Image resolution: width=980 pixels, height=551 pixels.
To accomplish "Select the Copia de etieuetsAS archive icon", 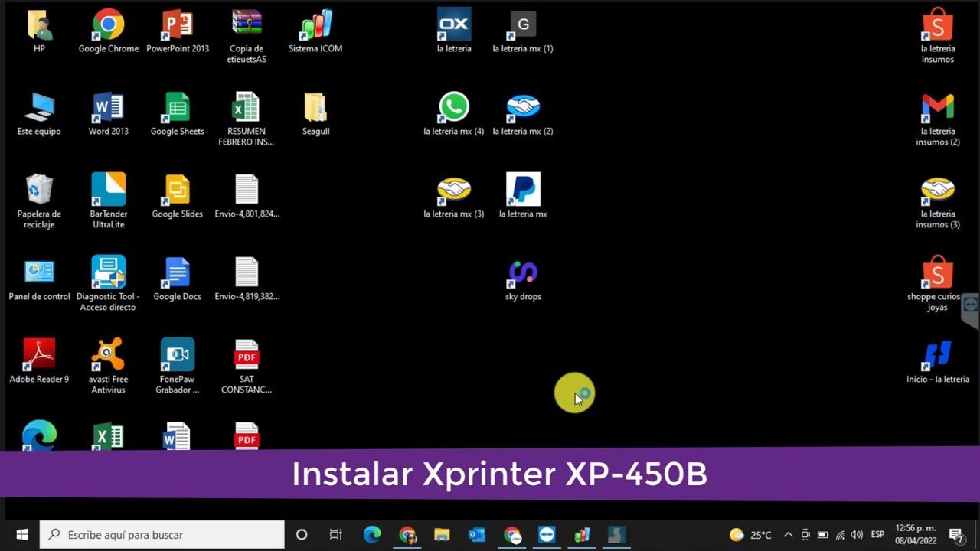I will point(247,37).
